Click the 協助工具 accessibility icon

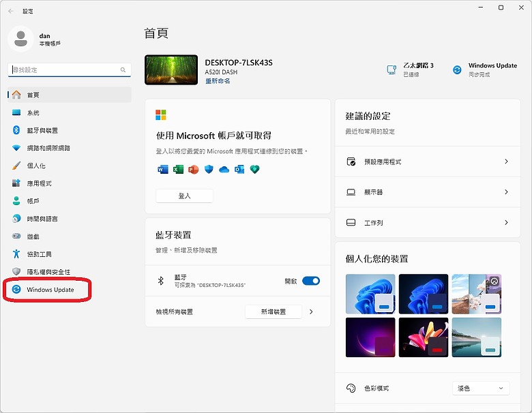(16, 254)
